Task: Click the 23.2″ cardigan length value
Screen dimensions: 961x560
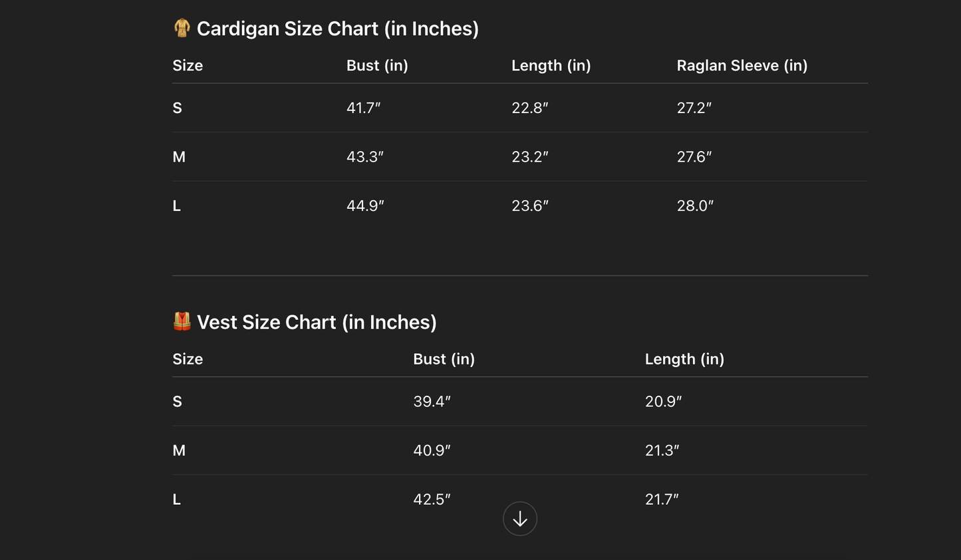Action: (x=529, y=157)
